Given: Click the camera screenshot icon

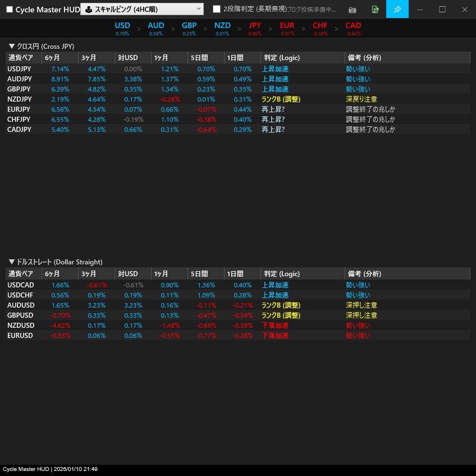Looking at the screenshot, I should click(353, 10).
